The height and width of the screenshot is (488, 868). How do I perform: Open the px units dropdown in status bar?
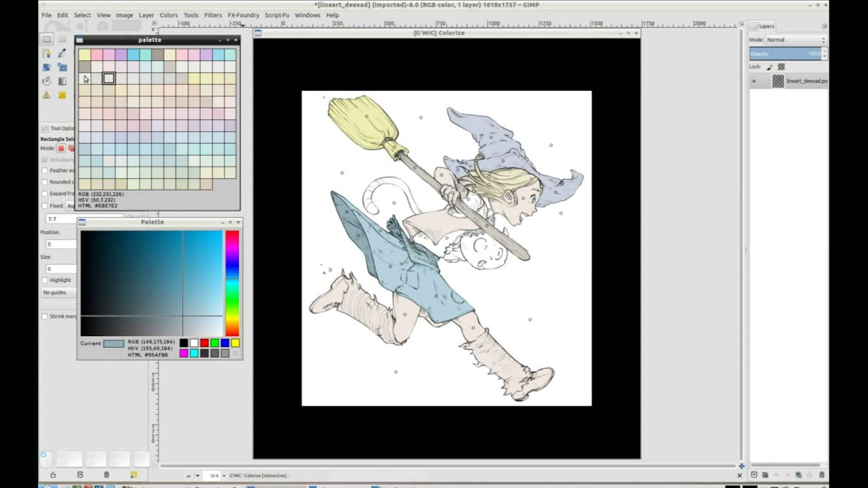tap(193, 476)
